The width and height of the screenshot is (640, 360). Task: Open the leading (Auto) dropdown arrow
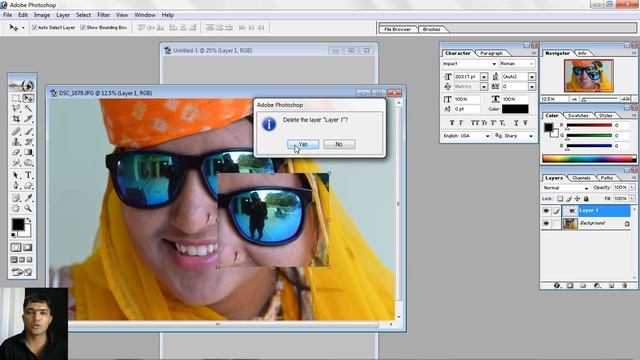point(531,77)
